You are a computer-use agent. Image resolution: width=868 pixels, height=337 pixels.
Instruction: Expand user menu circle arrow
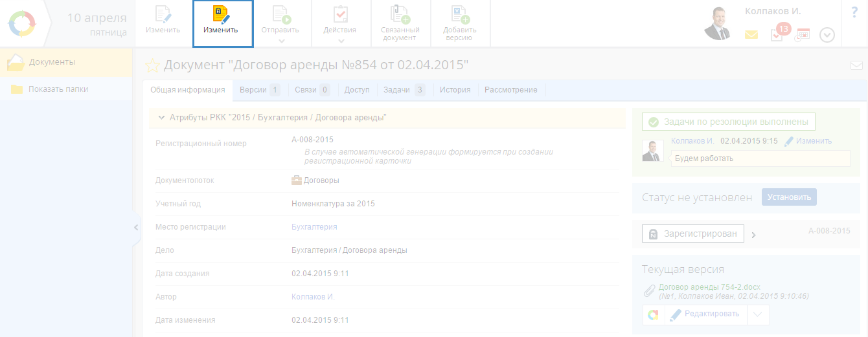[x=827, y=35]
